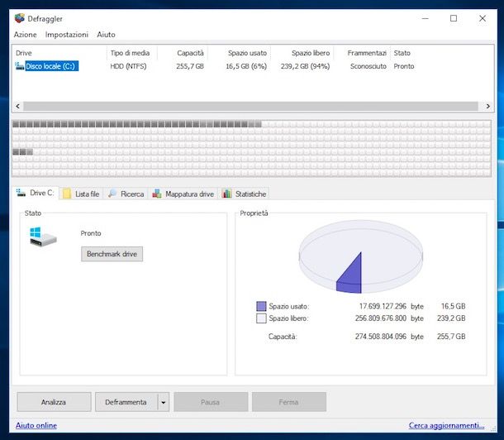504x440 pixels.
Task: Sort by the Drive column header
Action: 59,53
